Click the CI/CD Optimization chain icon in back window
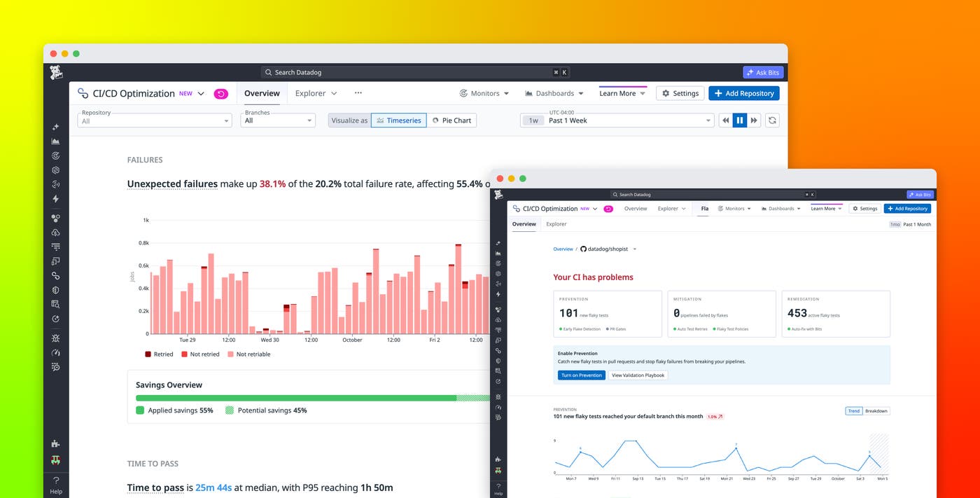Viewport: 980px width, 498px height. click(x=83, y=93)
